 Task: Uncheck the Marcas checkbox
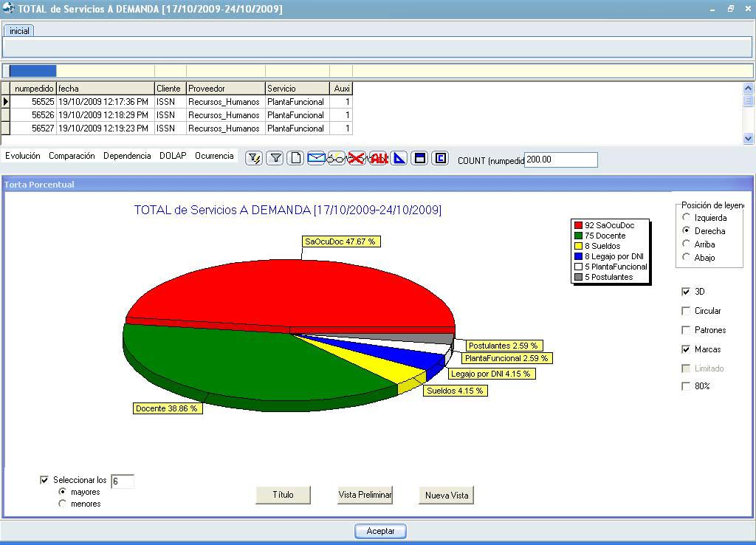pos(686,349)
